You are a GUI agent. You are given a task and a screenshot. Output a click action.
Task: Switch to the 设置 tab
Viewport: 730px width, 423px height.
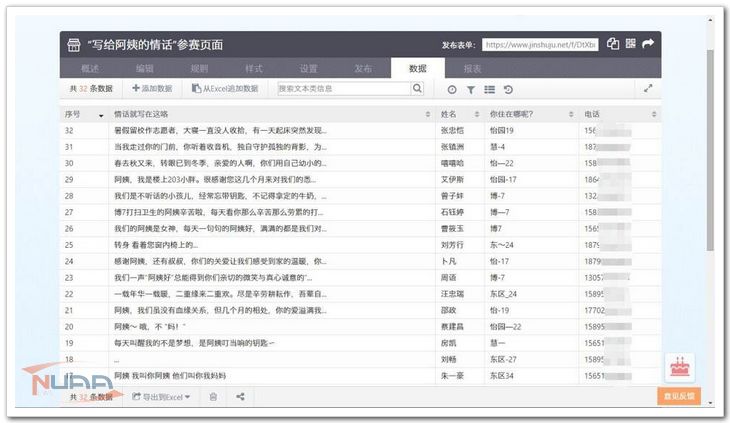[308, 69]
